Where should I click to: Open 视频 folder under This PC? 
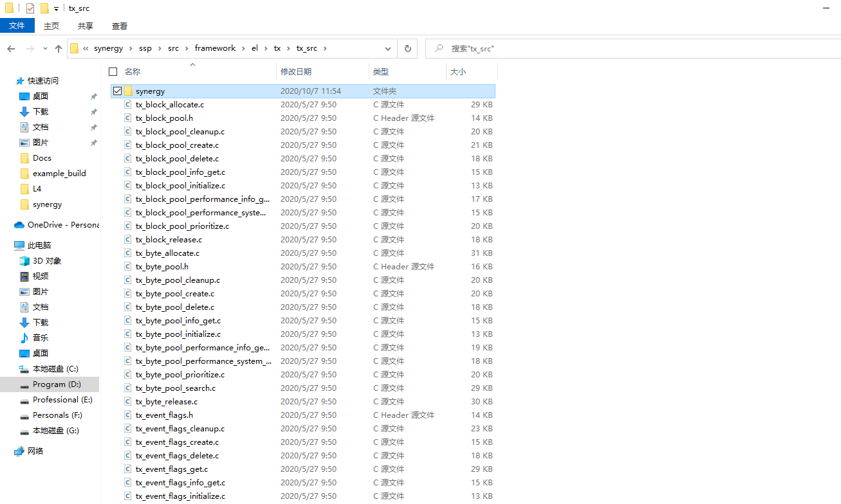pos(41,276)
